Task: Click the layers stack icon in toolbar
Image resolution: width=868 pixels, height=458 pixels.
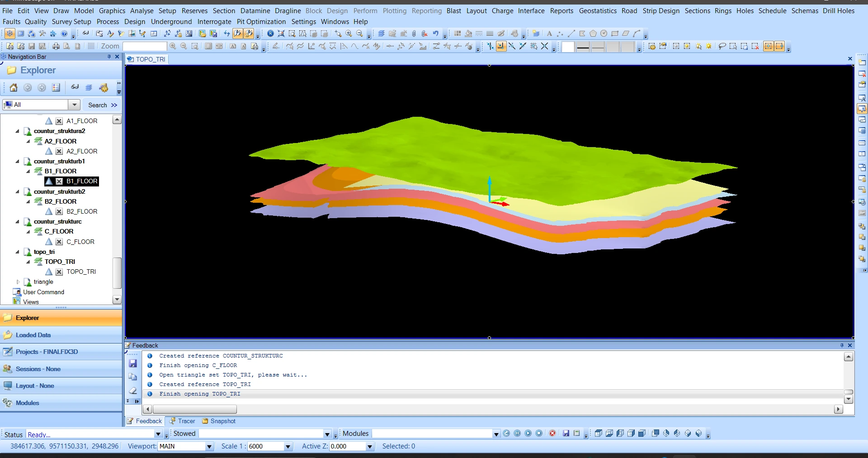Action: (x=382, y=33)
